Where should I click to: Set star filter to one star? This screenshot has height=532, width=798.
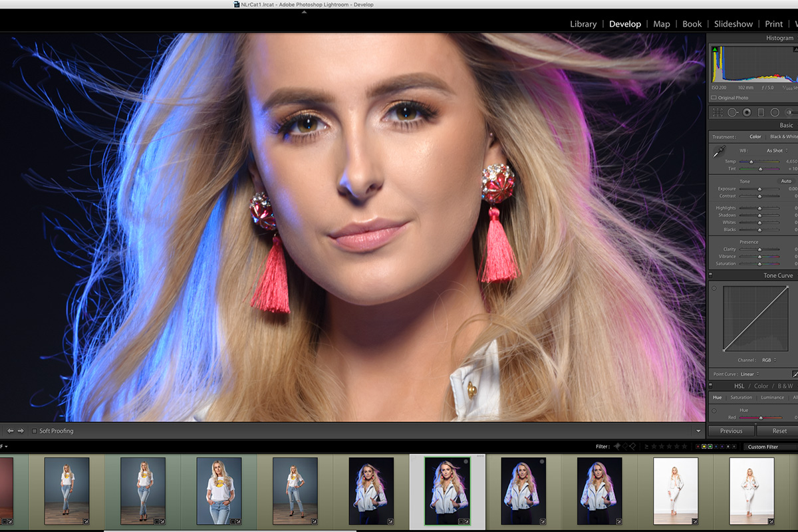tap(652, 446)
